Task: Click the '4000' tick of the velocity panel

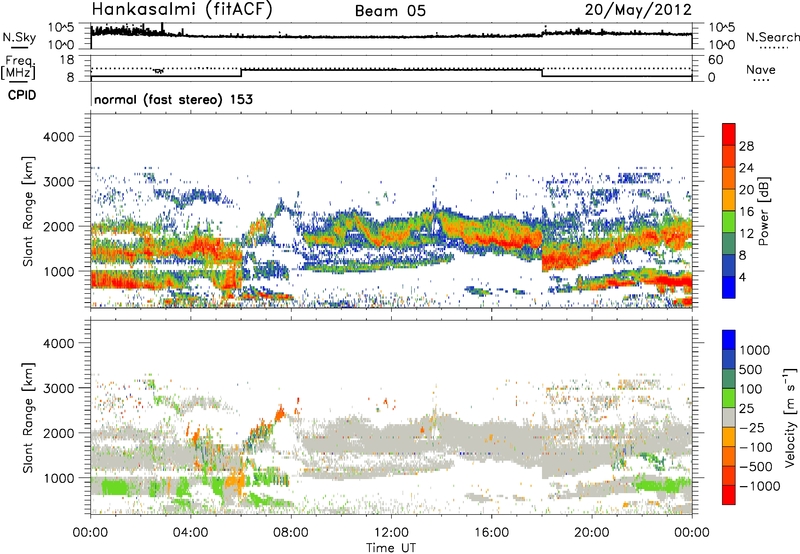Action: coord(58,343)
